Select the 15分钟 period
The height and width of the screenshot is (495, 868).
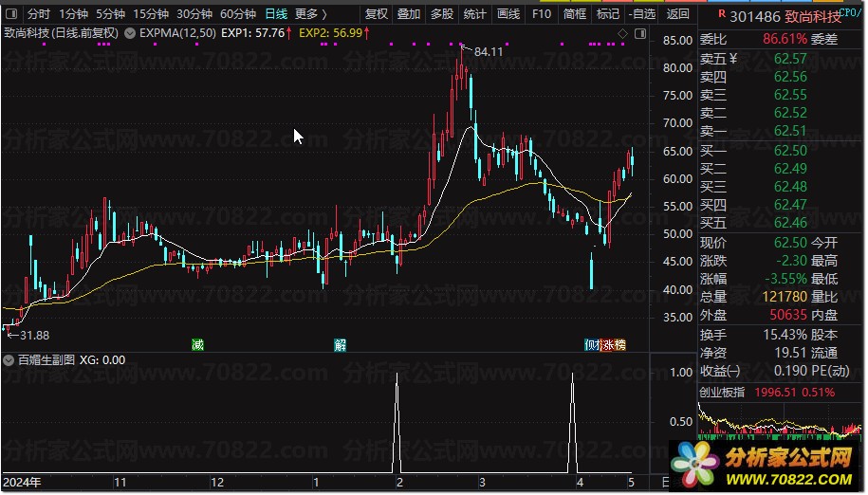[x=151, y=14]
